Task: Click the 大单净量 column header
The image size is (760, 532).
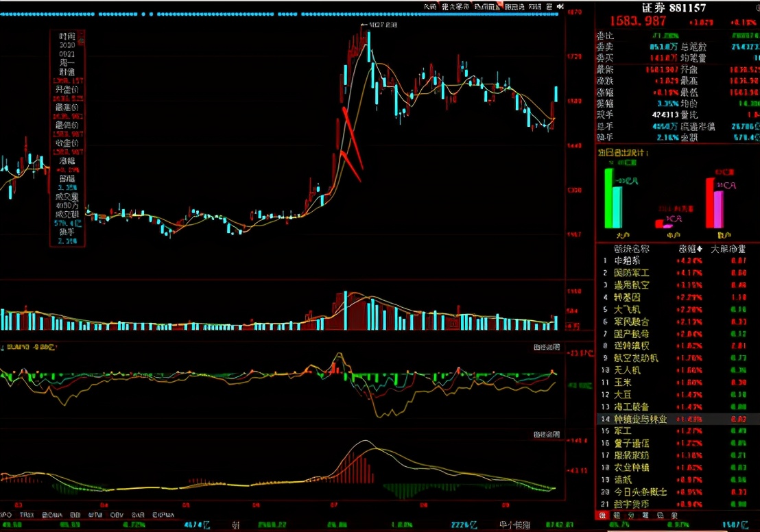Action: tap(728, 249)
